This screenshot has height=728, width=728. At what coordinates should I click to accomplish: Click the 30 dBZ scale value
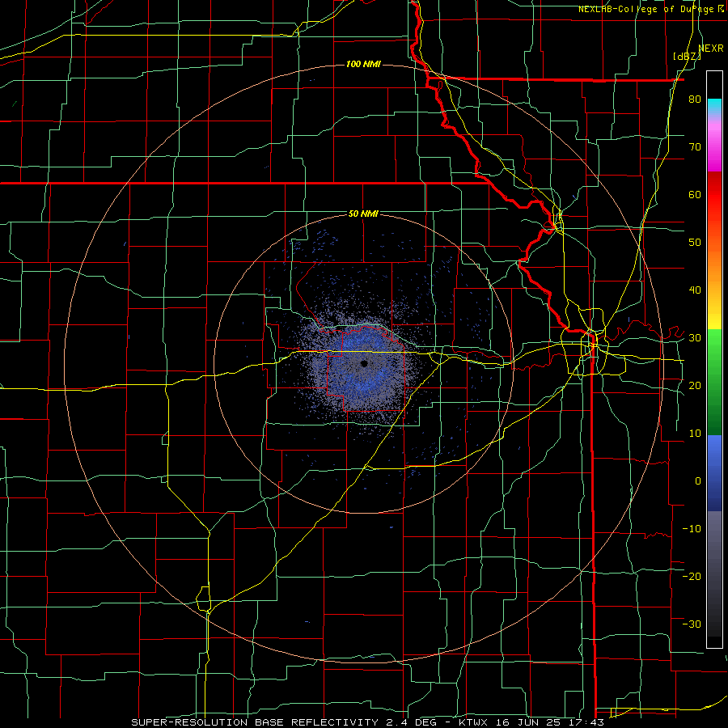point(695,338)
